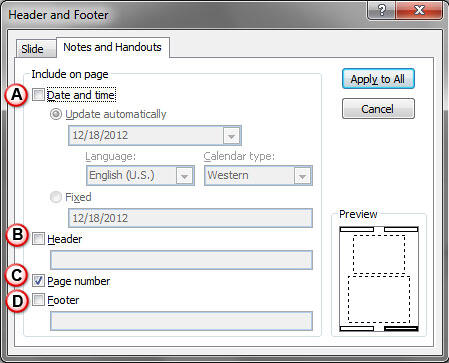
Task: Click the Cancel button
Action: point(378,109)
